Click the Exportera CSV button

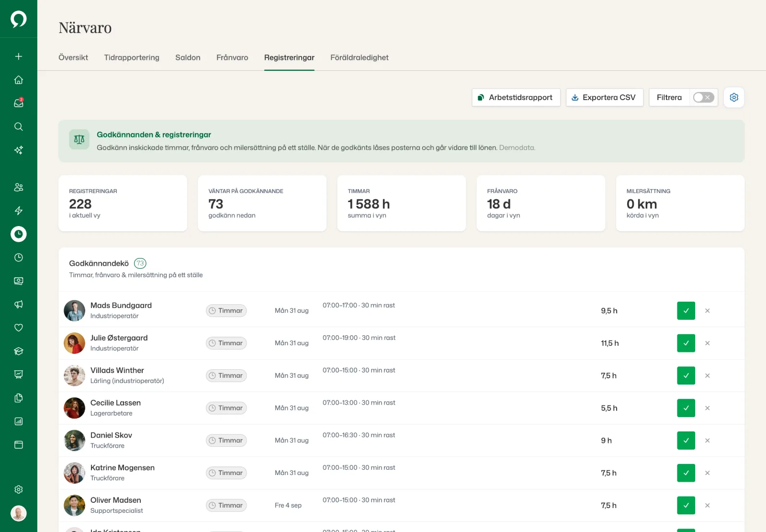click(605, 97)
